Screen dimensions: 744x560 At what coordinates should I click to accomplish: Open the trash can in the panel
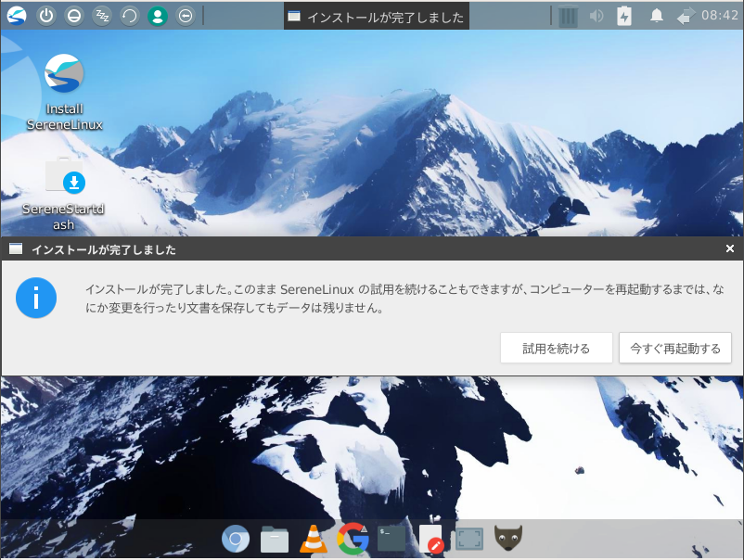[568, 16]
